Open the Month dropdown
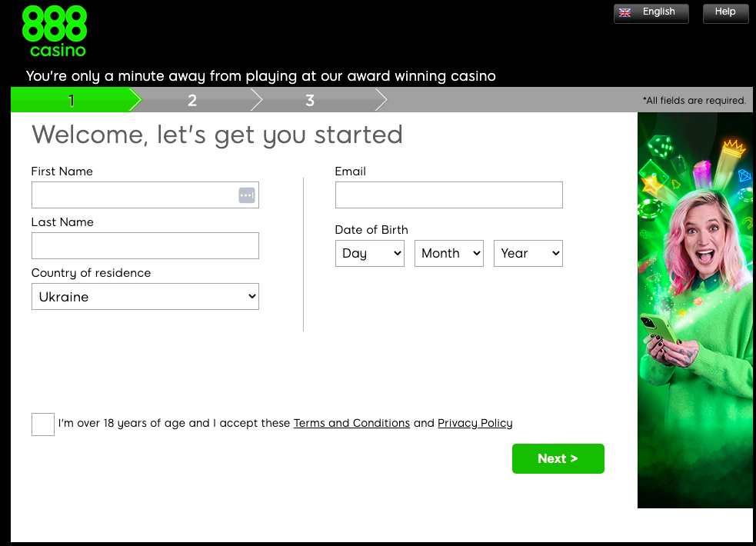 [x=449, y=253]
